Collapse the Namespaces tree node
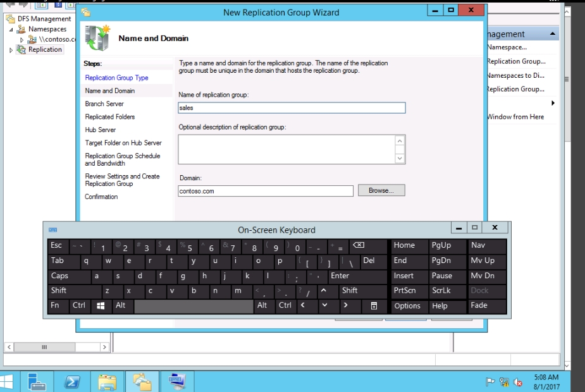This screenshot has height=392, width=585. point(11,30)
